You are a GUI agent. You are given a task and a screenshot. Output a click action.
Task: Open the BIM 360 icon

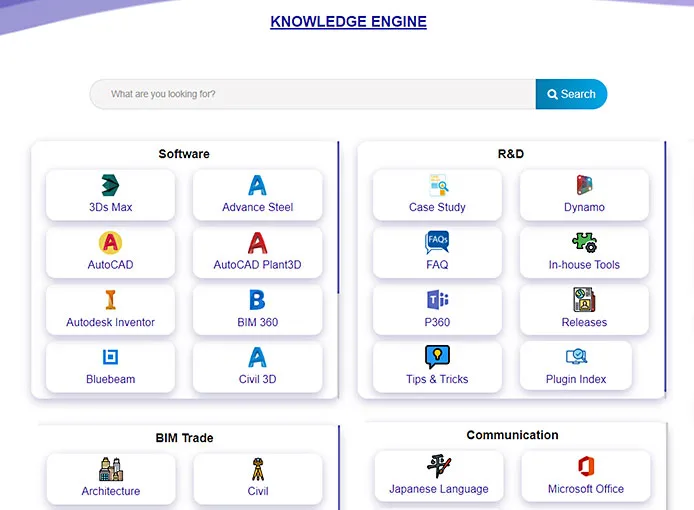click(257, 300)
